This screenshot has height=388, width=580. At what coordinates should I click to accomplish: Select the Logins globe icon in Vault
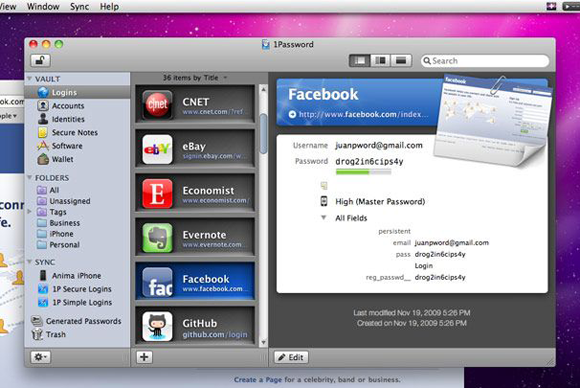click(x=43, y=92)
